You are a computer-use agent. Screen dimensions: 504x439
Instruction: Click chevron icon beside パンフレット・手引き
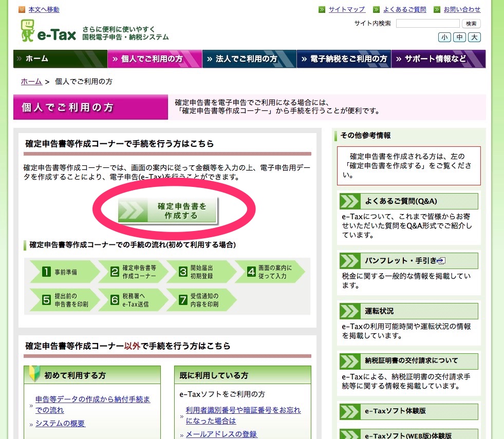coord(350,261)
